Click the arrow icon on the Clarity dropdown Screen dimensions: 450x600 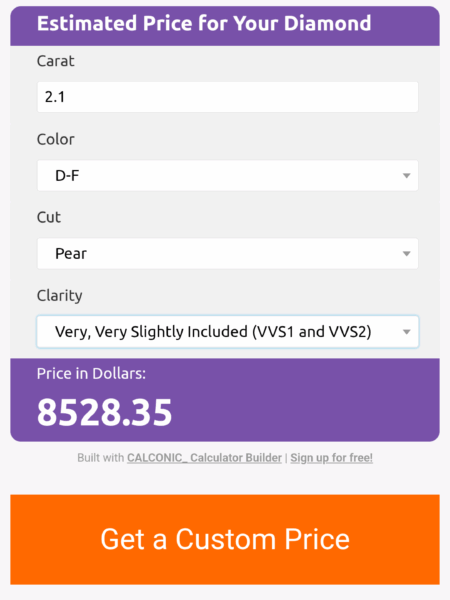[x=406, y=332]
